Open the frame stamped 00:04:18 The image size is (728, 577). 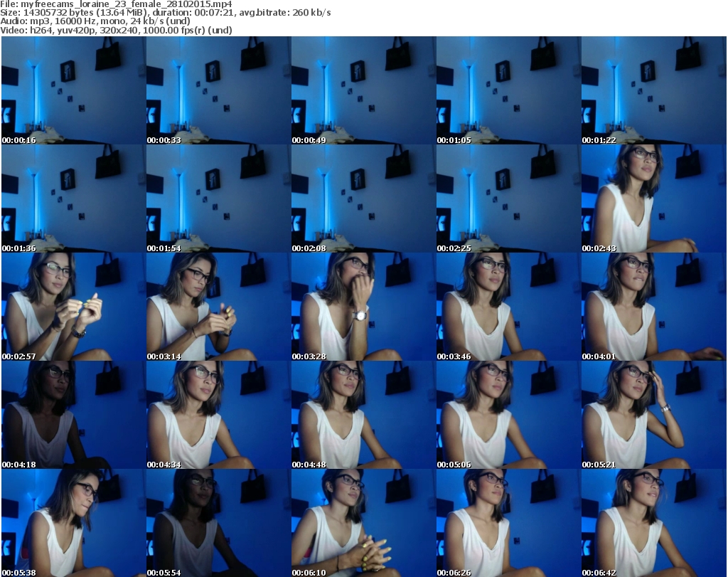point(74,415)
